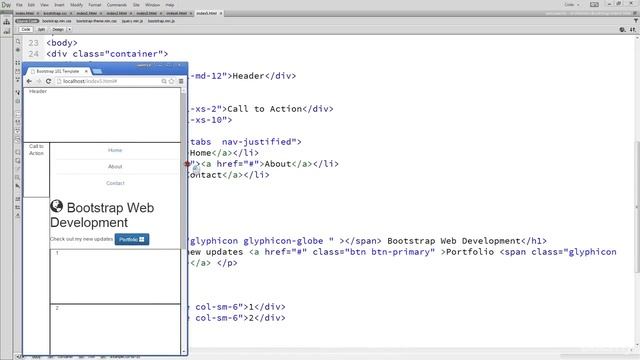
Task: Click the Dreamweaver Dw logo icon
Action: click(6, 5)
